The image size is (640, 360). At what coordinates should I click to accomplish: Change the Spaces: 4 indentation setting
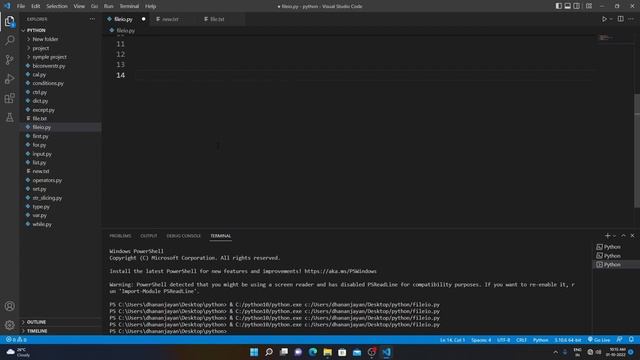(x=481, y=340)
